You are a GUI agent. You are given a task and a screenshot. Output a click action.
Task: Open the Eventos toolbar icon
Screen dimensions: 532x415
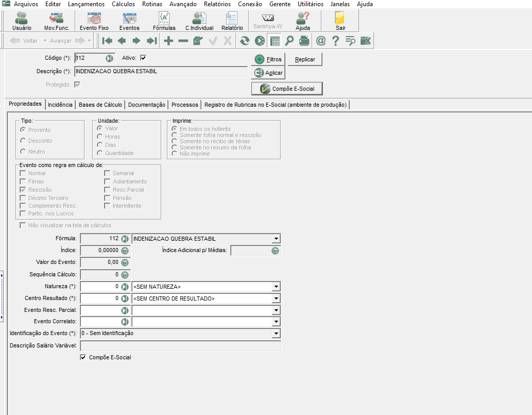tap(129, 21)
